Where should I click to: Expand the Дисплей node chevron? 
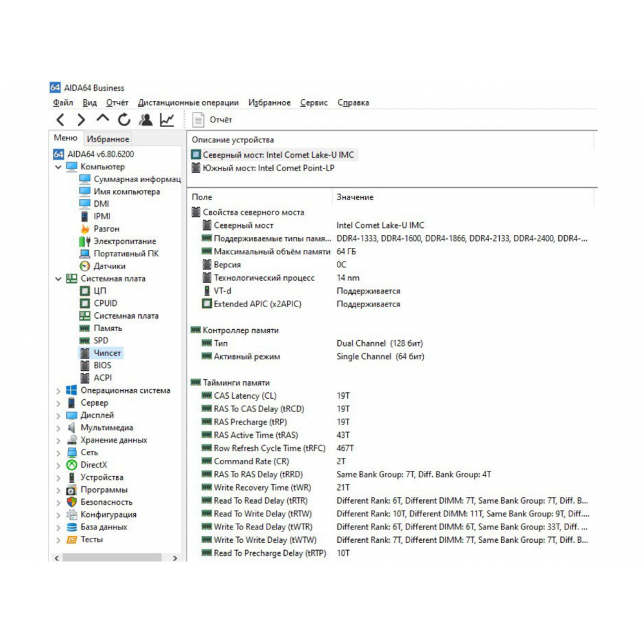pos(59,415)
